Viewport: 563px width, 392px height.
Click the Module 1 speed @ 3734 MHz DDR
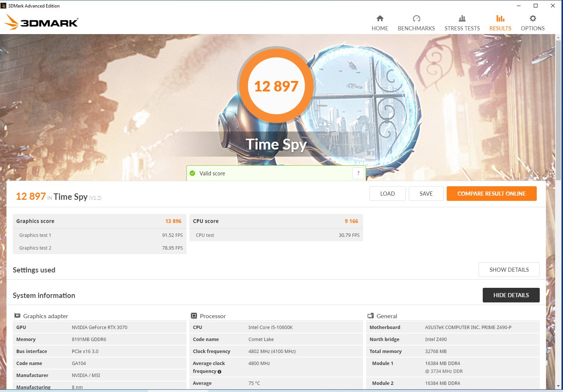pos(444,371)
